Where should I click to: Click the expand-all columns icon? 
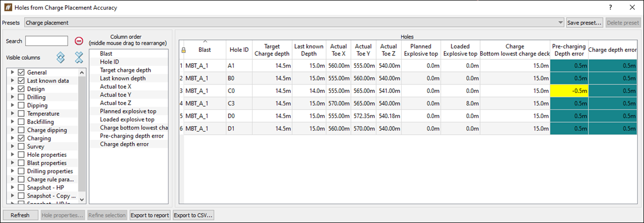click(61, 58)
